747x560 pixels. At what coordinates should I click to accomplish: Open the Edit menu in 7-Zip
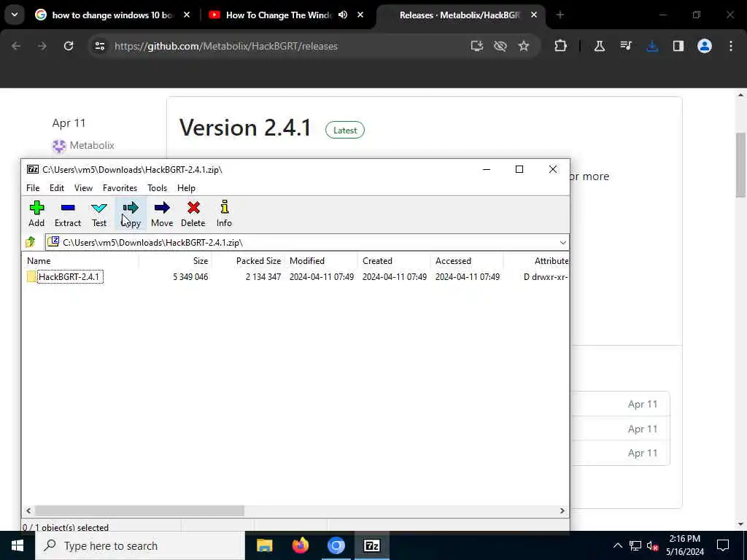tap(57, 188)
